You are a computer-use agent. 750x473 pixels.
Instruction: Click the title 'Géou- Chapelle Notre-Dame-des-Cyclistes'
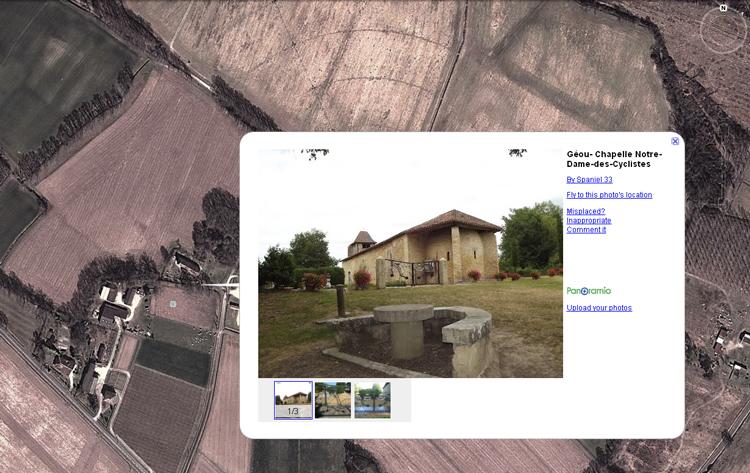click(x=614, y=159)
